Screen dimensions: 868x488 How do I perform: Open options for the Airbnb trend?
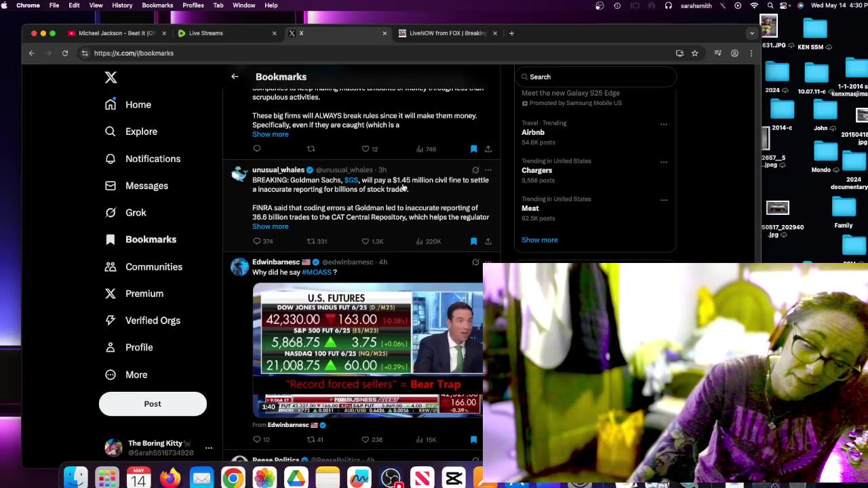(x=664, y=124)
